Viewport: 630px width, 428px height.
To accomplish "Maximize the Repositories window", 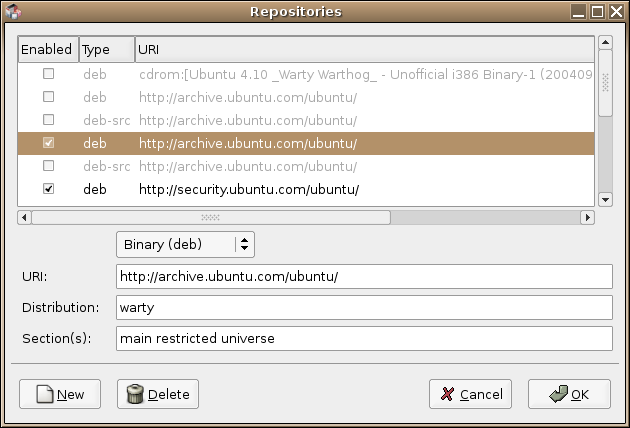I will [597, 11].
